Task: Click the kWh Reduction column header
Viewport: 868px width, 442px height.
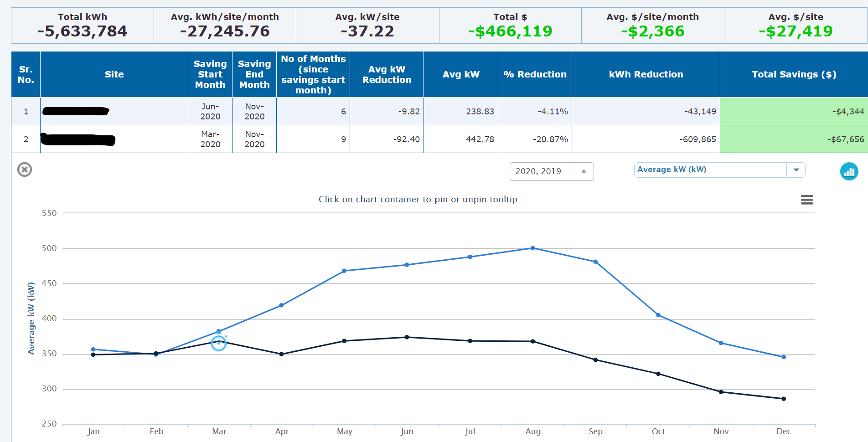Action: 646,74
